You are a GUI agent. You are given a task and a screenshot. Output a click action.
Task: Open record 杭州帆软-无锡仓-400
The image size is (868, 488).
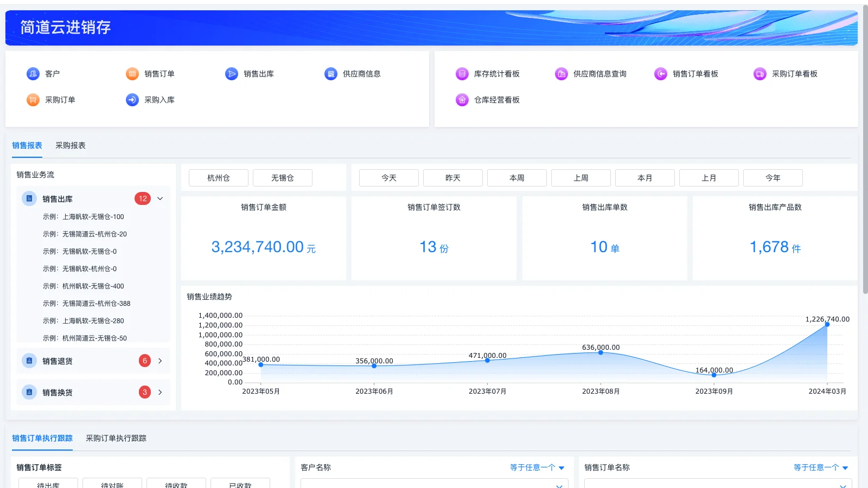[84, 286]
